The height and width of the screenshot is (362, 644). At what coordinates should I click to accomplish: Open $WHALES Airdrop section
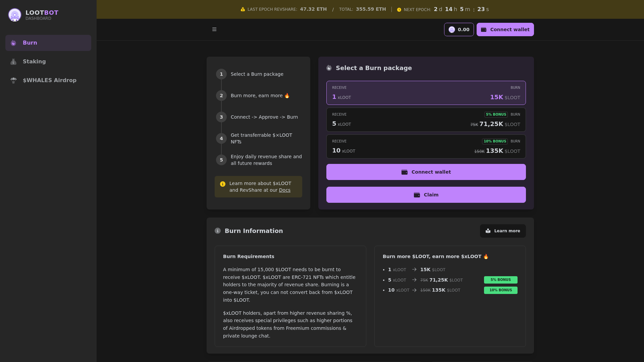click(x=48, y=80)
